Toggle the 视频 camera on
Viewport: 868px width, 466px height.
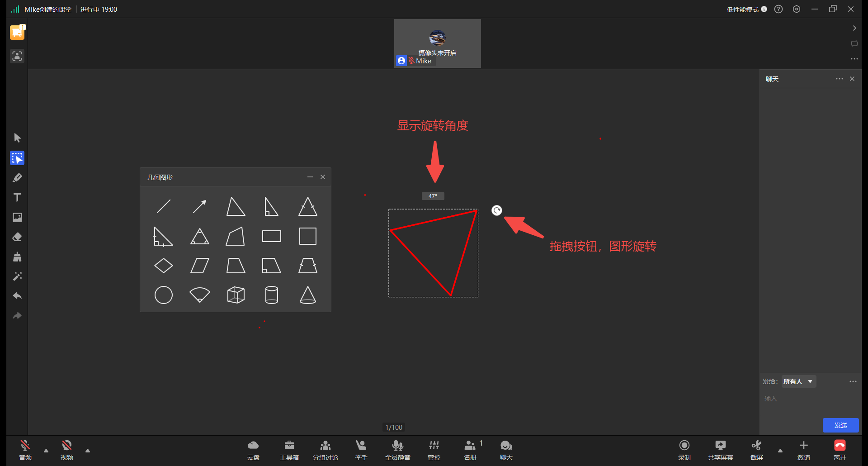point(67,450)
